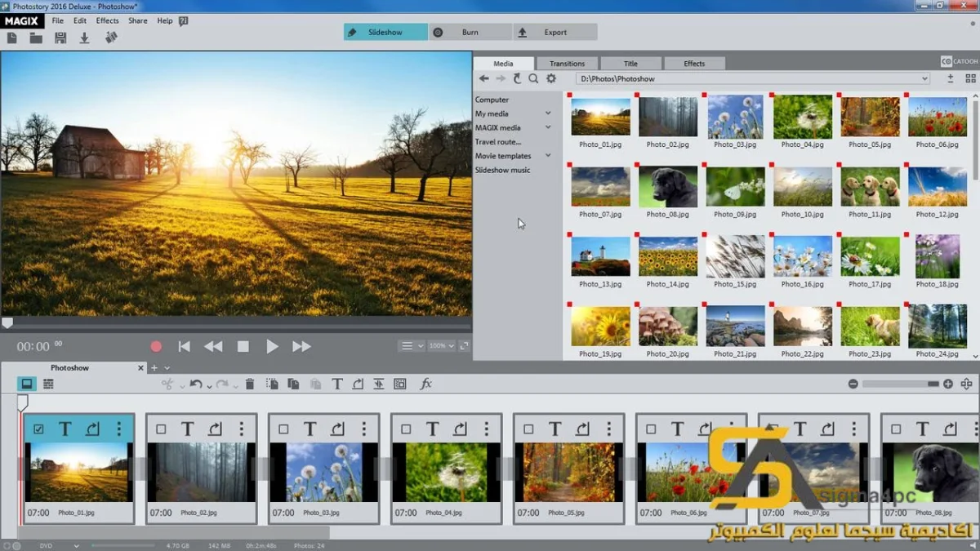Delete selected object with trash icon

click(250, 384)
